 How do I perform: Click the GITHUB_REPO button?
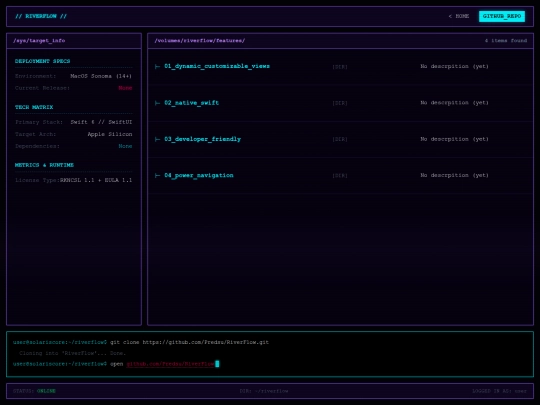pyautogui.click(x=502, y=16)
